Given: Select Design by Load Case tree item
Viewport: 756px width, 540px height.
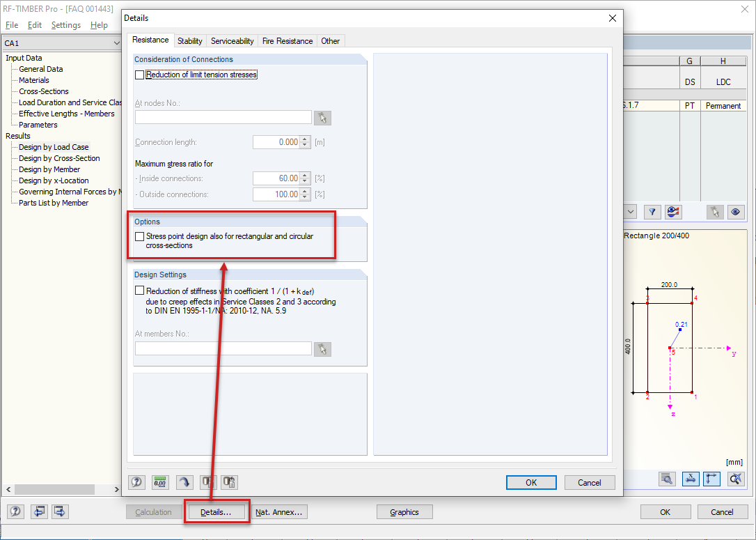Looking at the screenshot, I should (x=54, y=147).
